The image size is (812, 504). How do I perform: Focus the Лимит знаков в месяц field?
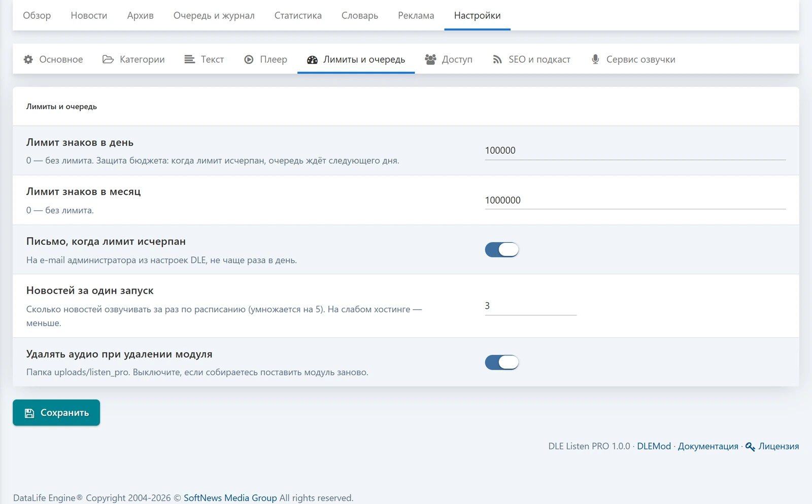635,200
